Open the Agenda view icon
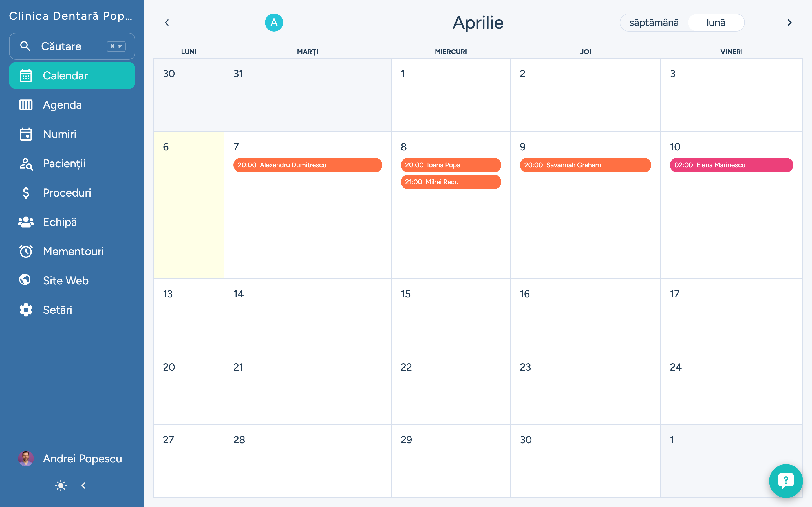Screen dimensions: 812x507 click(26, 105)
